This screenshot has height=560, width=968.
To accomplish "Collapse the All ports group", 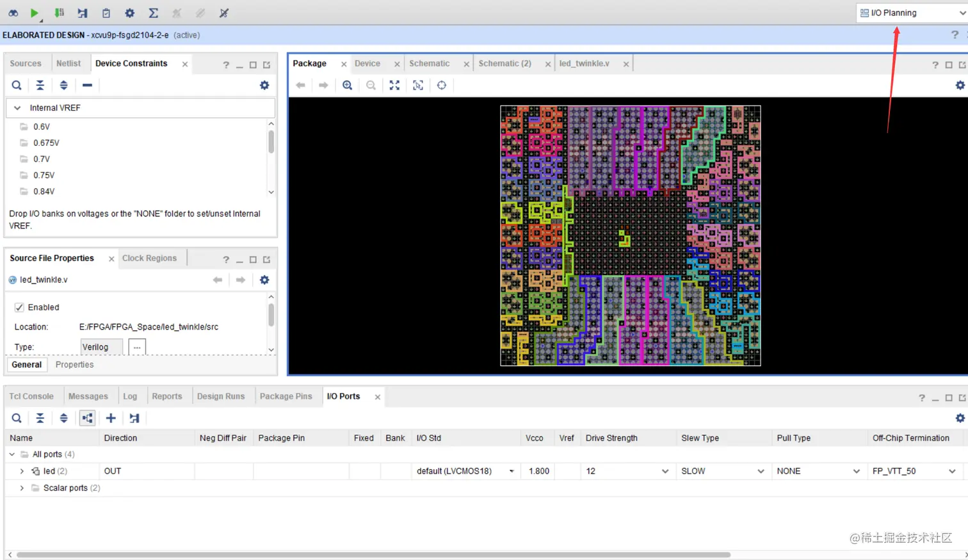I will pos(12,454).
